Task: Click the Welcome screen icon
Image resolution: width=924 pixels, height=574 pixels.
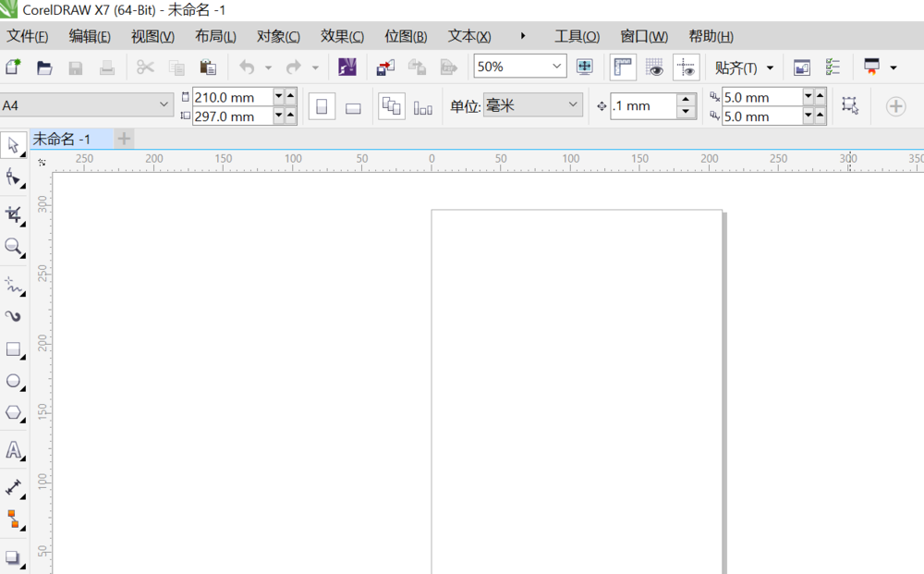Action: (801, 67)
